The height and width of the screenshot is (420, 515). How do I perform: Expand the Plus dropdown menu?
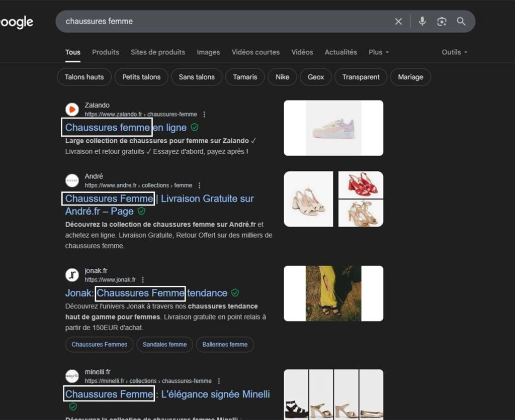point(379,52)
